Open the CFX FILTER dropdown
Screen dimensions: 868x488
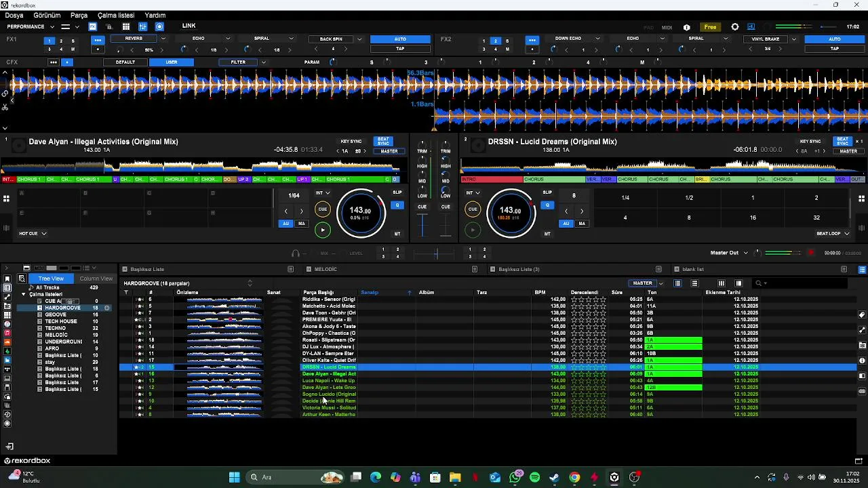(x=263, y=62)
